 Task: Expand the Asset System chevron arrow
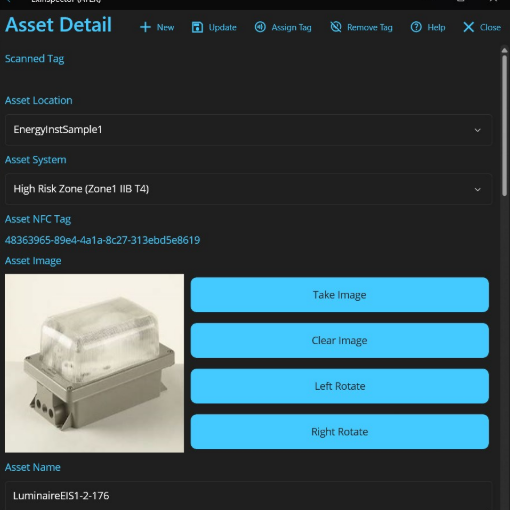pyautogui.click(x=477, y=189)
